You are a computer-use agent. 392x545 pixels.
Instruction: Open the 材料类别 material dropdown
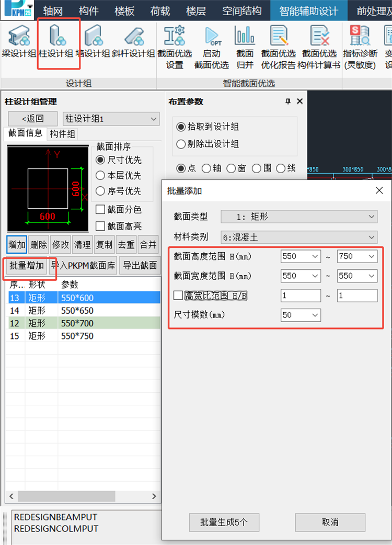[299, 237]
